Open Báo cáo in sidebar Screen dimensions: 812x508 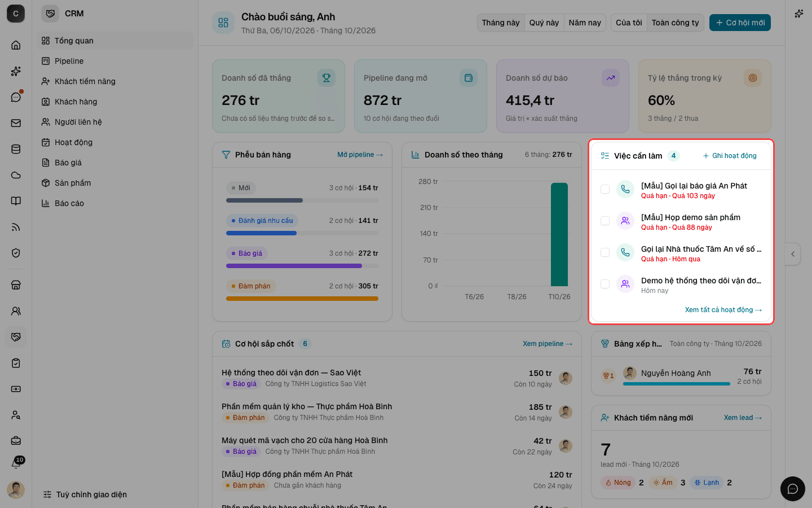[115, 203]
